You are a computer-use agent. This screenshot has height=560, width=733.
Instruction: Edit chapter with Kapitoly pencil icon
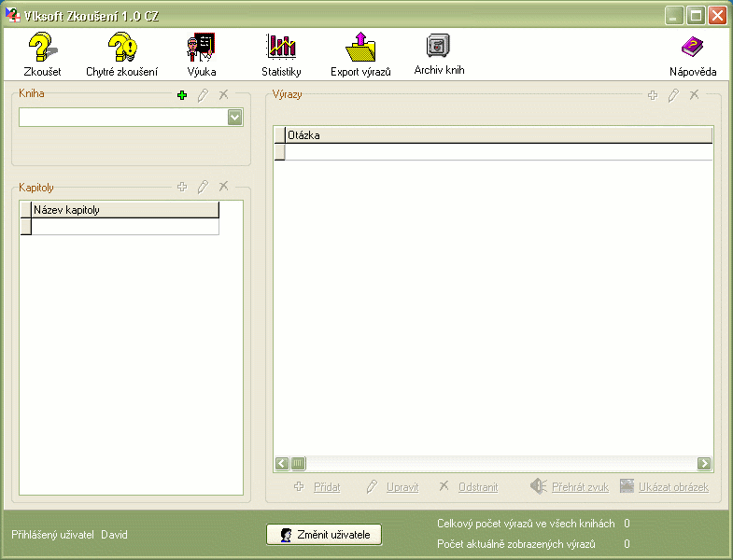click(x=203, y=187)
